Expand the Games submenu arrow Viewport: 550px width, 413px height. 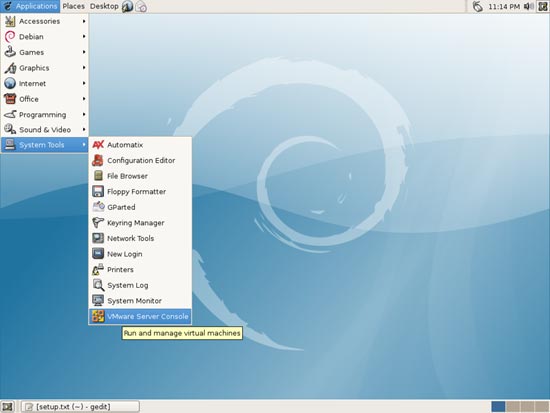tap(84, 52)
